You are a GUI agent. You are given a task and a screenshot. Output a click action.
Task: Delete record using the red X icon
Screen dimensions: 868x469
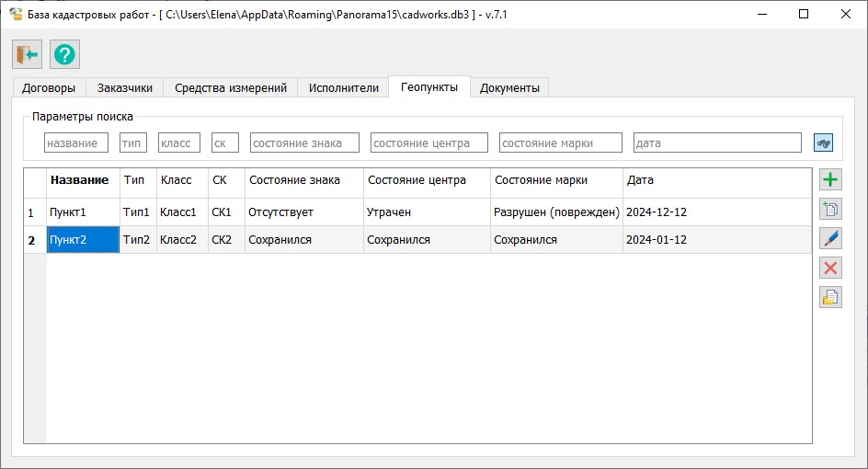pos(830,268)
